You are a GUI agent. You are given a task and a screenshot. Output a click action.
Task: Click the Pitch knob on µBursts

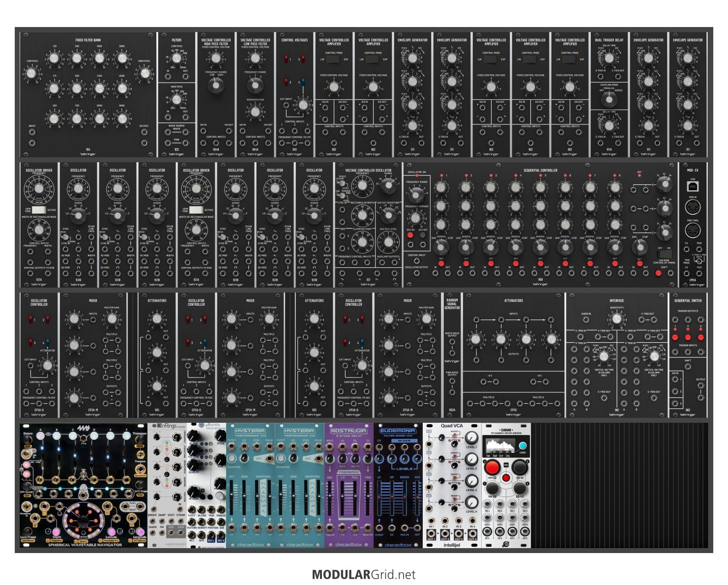(220, 435)
